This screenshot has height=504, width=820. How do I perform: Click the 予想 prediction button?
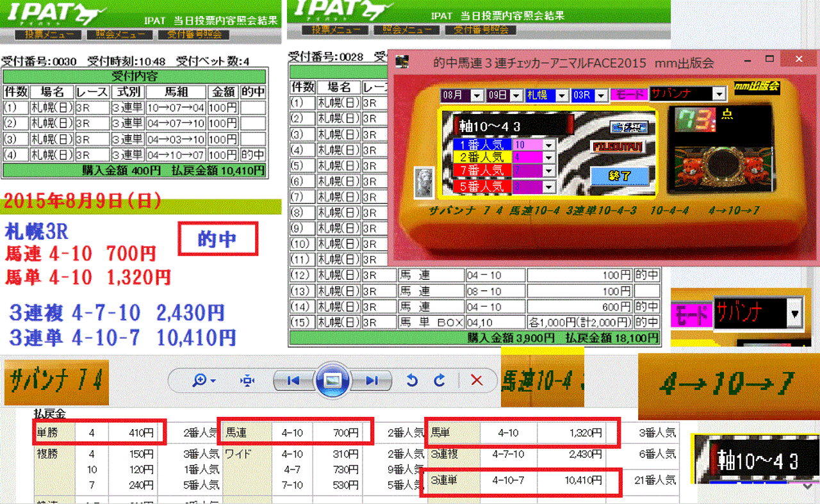[x=628, y=127]
